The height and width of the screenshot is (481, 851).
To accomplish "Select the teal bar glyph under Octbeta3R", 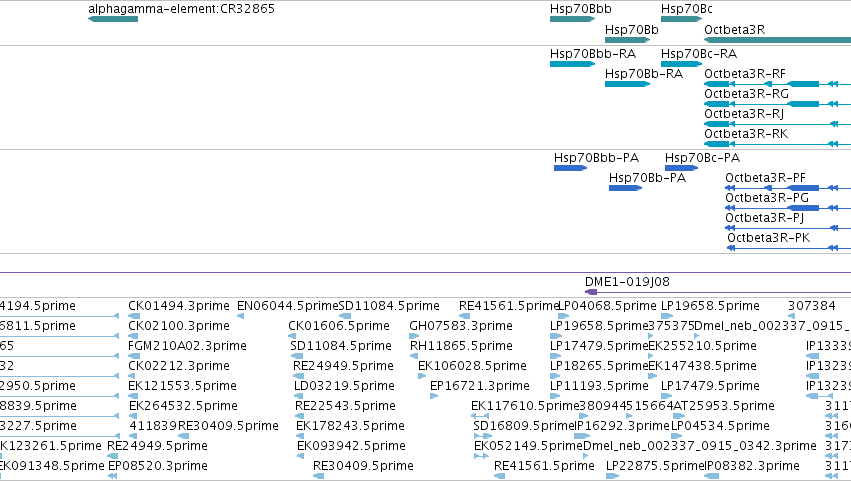I will click(x=777, y=40).
